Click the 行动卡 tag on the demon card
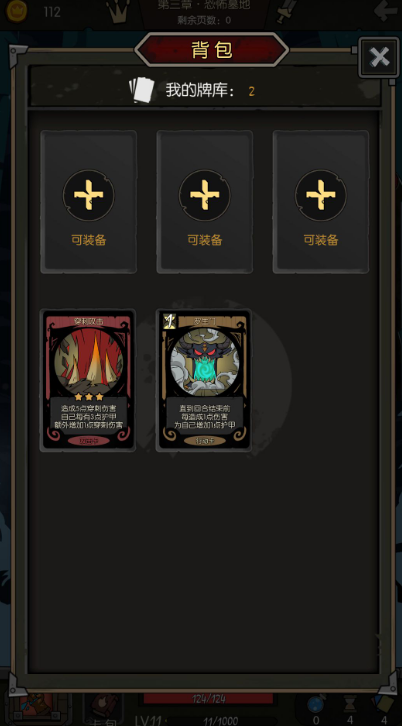The width and height of the screenshot is (402, 726). tap(205, 440)
